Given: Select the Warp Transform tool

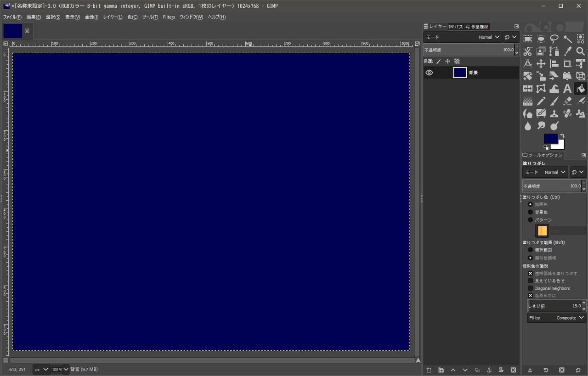Looking at the screenshot, I should click(x=554, y=89).
